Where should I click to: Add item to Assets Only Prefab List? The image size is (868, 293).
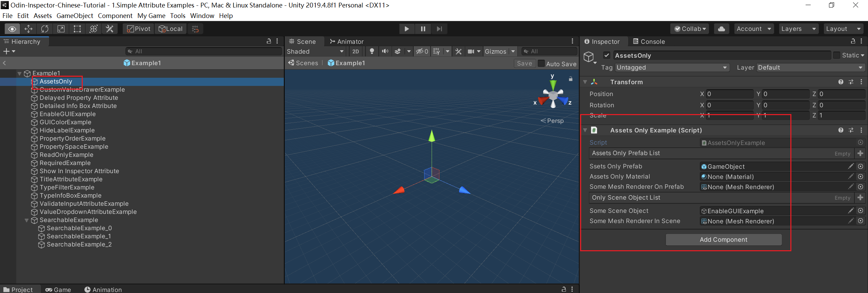(x=860, y=153)
